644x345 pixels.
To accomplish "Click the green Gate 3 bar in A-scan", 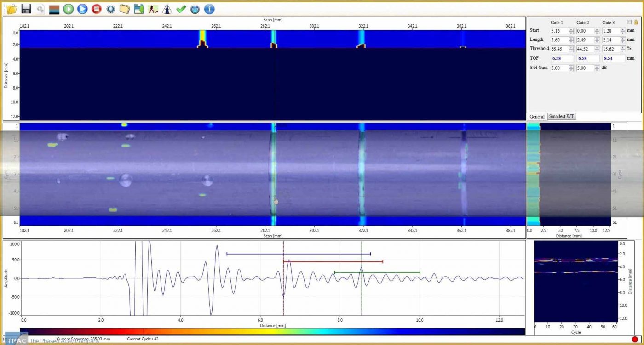I will click(x=377, y=272).
